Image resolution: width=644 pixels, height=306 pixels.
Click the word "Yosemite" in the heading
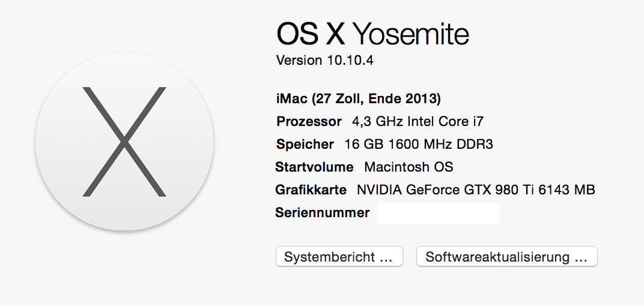point(411,34)
